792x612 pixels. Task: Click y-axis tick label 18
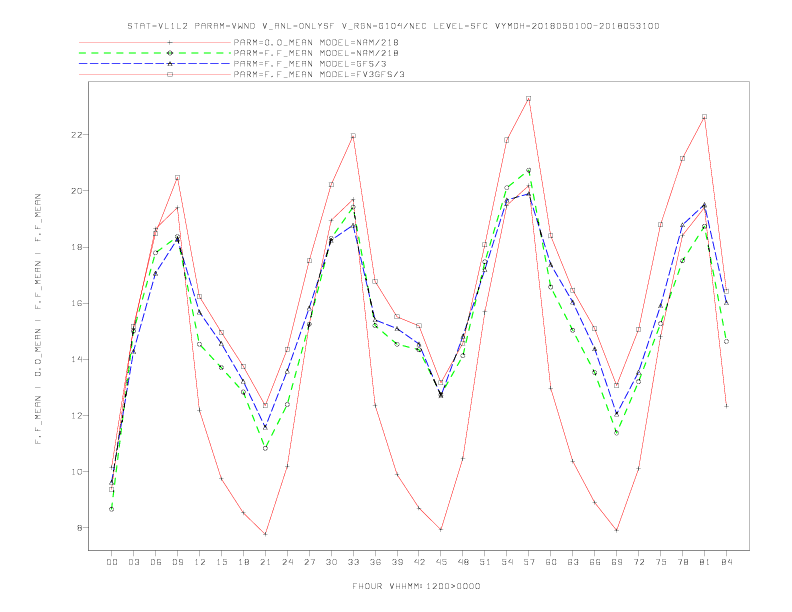[x=77, y=247]
